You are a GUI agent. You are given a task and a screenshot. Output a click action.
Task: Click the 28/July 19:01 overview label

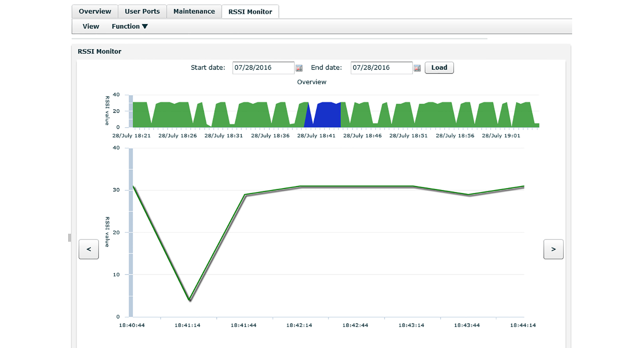coord(501,136)
